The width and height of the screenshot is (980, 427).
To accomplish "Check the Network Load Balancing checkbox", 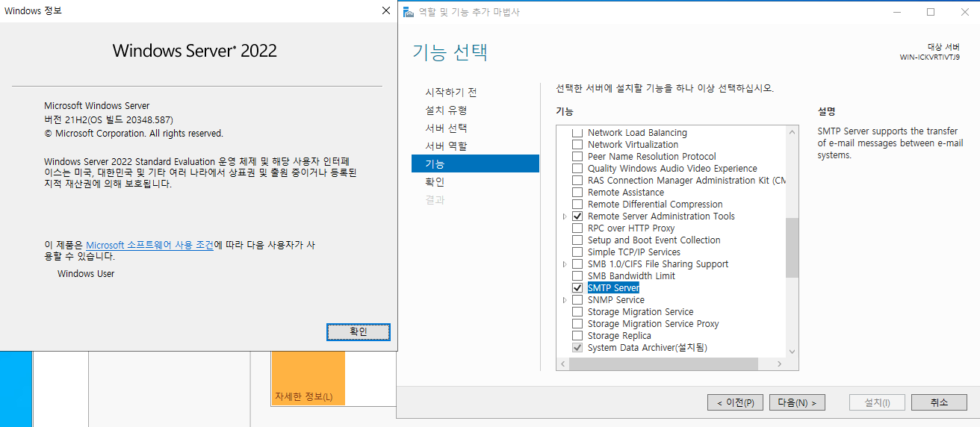I will (x=577, y=133).
